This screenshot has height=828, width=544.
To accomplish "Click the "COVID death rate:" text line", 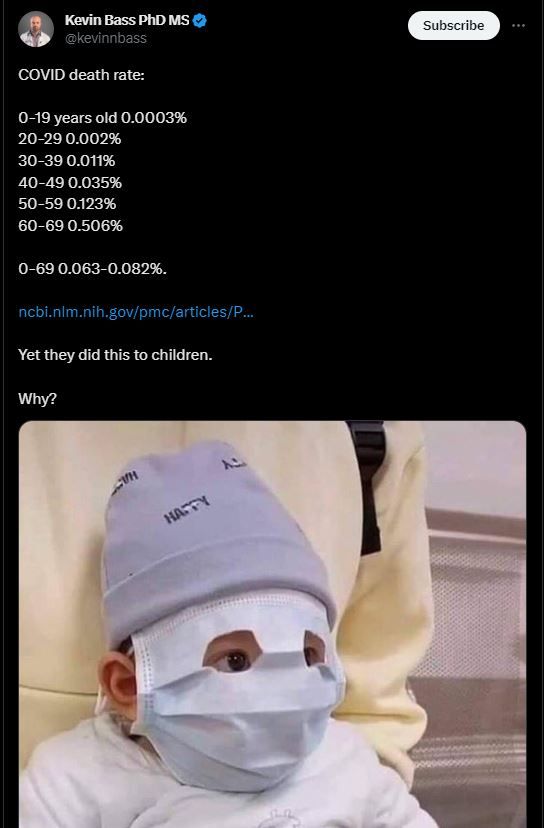I will [81, 75].
